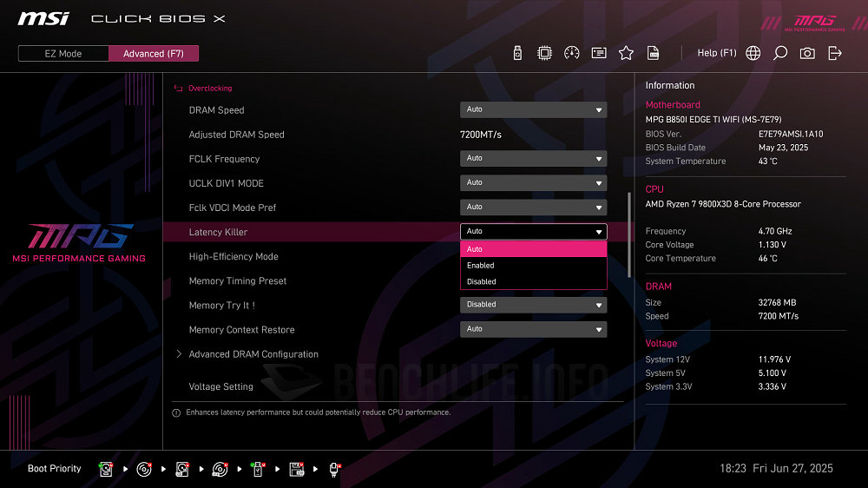Screen dimensions: 868x488
Task: Open the DRAM Speed dropdown
Action: pyautogui.click(x=533, y=109)
